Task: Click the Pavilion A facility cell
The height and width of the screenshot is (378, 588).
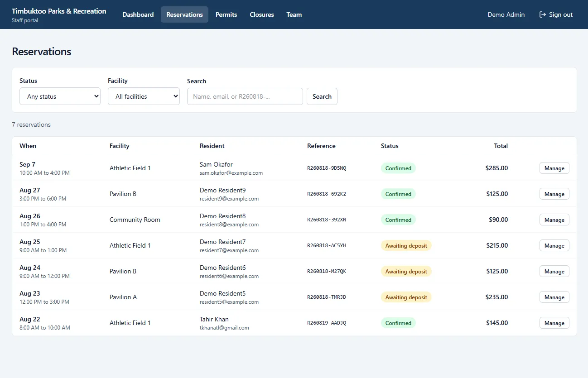Action: tap(123, 297)
